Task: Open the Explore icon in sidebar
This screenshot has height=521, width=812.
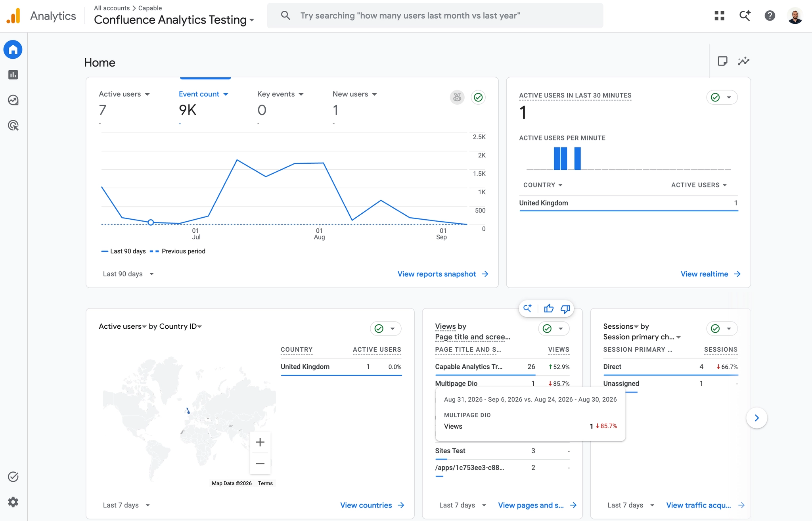Action: click(13, 100)
